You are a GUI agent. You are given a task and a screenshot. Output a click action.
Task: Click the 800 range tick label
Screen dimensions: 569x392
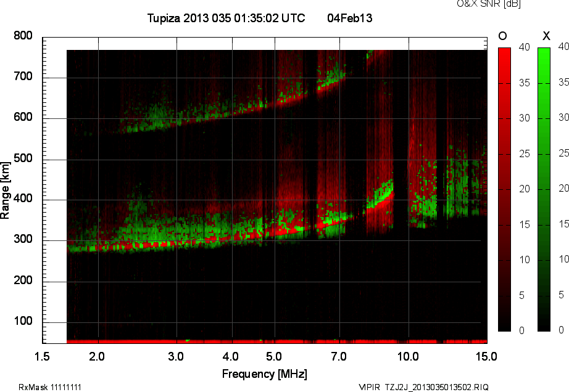click(23, 36)
